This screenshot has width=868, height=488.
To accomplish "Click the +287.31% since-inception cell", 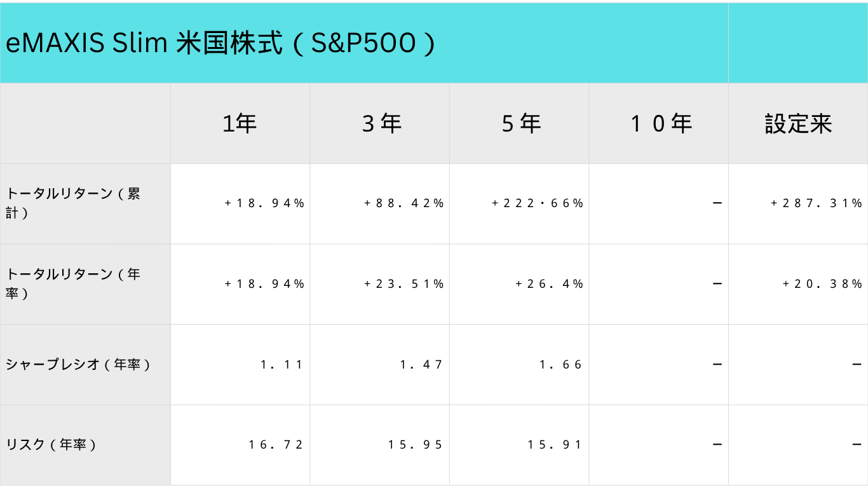I will pos(816,203).
